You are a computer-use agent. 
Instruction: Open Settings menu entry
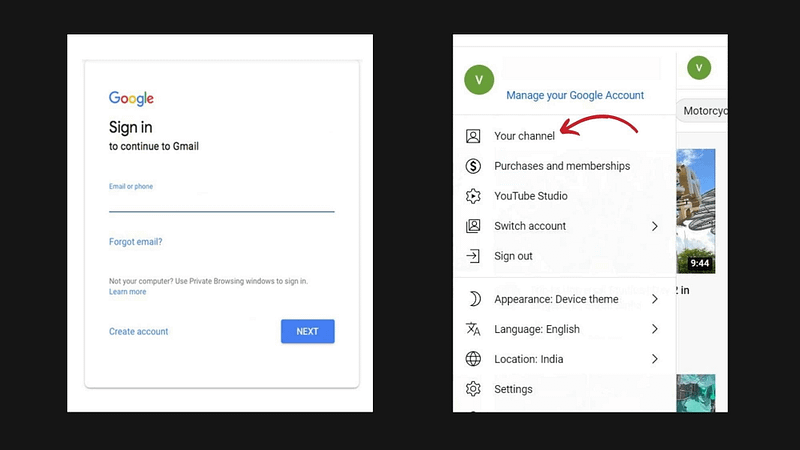coord(513,389)
